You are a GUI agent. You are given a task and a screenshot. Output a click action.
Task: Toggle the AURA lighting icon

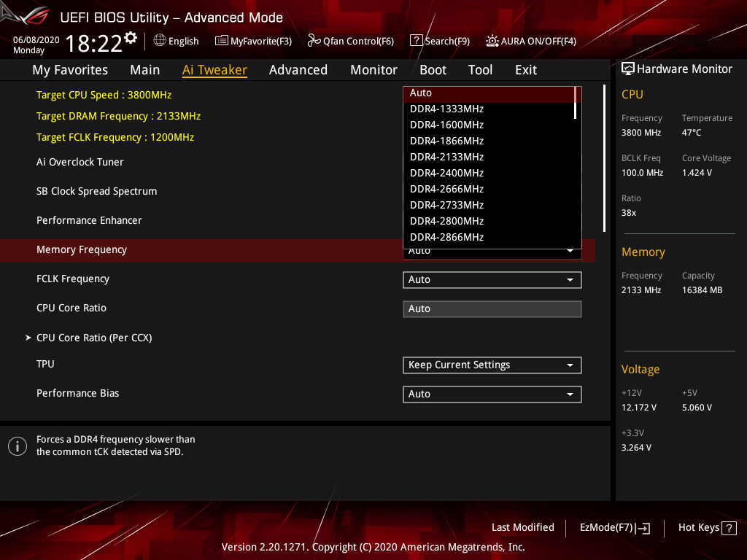[x=492, y=41]
